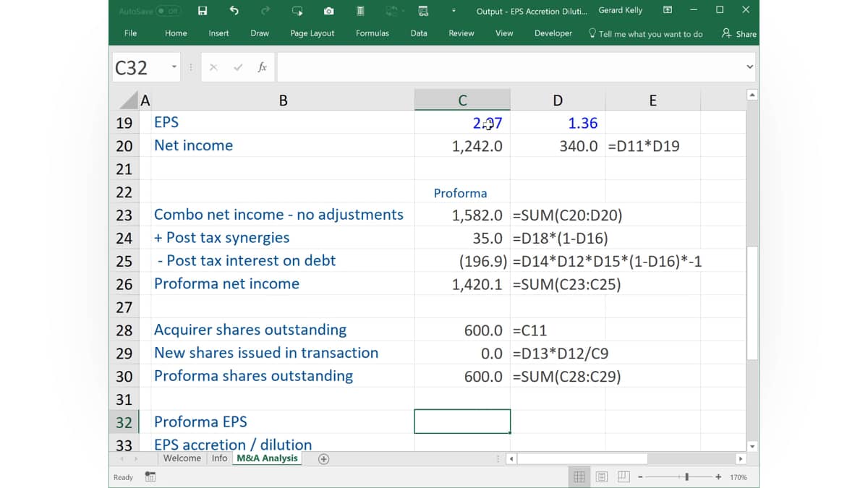Open the Review ribbon tab
The image size is (868, 488).
point(461,33)
